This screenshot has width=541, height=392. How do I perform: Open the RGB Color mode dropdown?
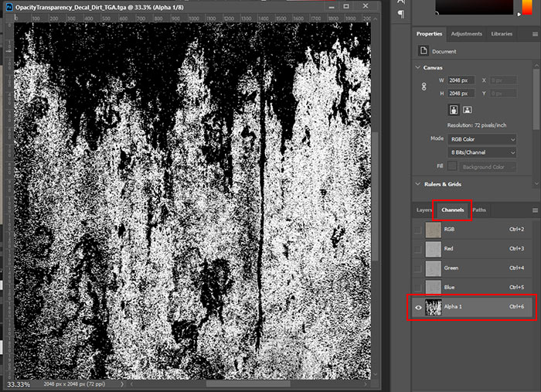tap(481, 139)
